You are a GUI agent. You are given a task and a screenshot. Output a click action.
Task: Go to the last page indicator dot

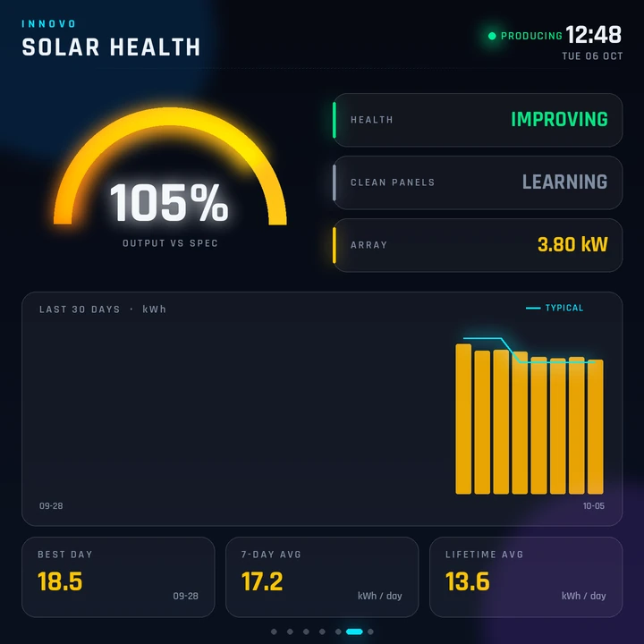(x=370, y=631)
